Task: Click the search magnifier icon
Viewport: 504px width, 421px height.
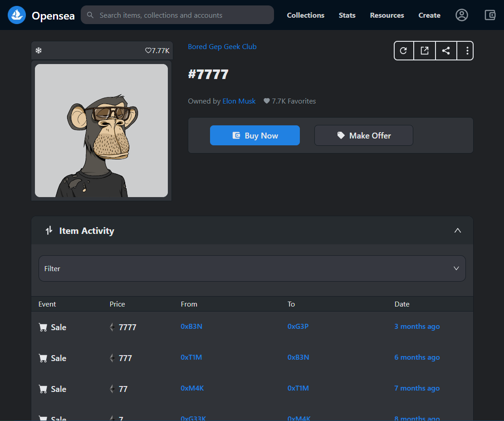Action: click(90, 15)
